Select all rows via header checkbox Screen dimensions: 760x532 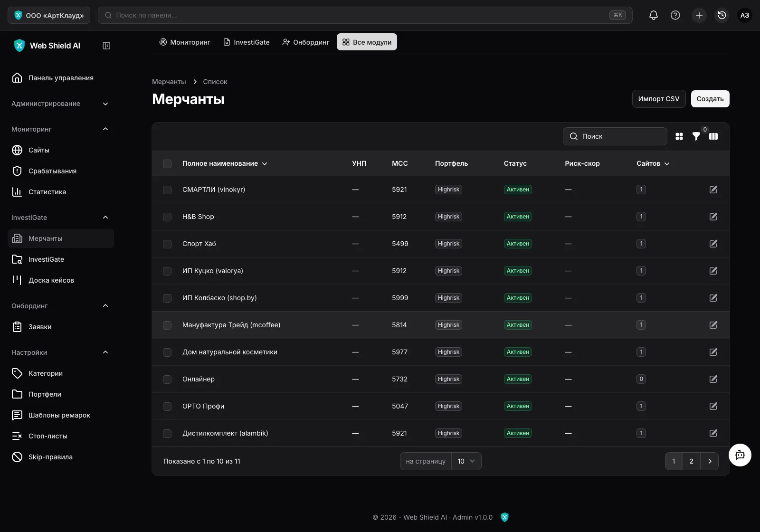coord(167,163)
